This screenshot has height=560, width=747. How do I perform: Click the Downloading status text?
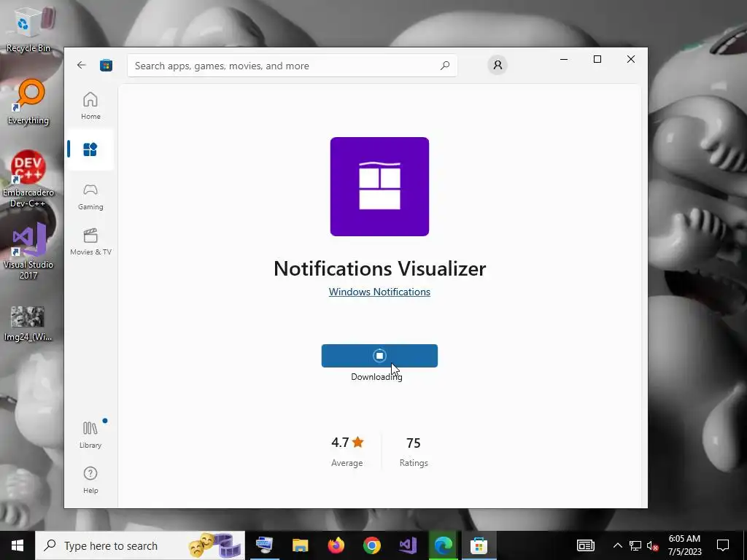[376, 377]
